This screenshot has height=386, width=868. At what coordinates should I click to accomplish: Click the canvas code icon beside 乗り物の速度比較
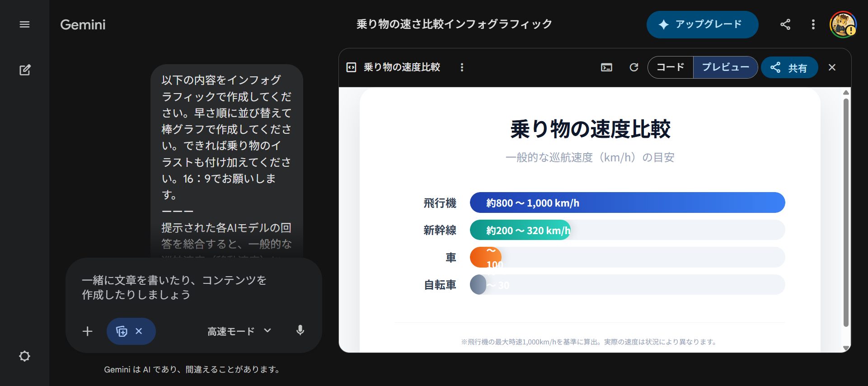351,67
